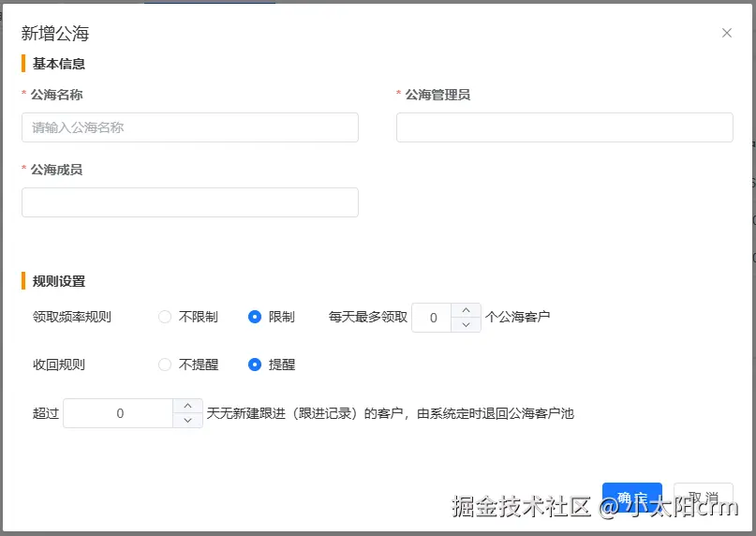Click the 基本信息 section heading
The width and height of the screenshot is (756, 536).
point(59,64)
